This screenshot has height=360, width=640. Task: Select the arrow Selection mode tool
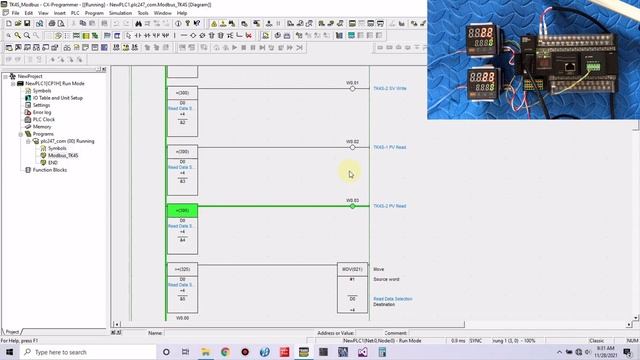(x=129, y=36)
